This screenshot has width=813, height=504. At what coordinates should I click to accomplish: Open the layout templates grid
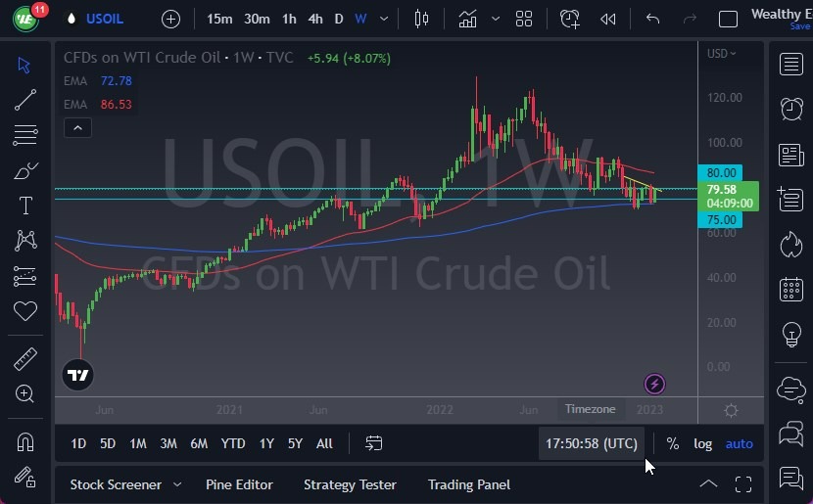pyautogui.click(x=524, y=20)
